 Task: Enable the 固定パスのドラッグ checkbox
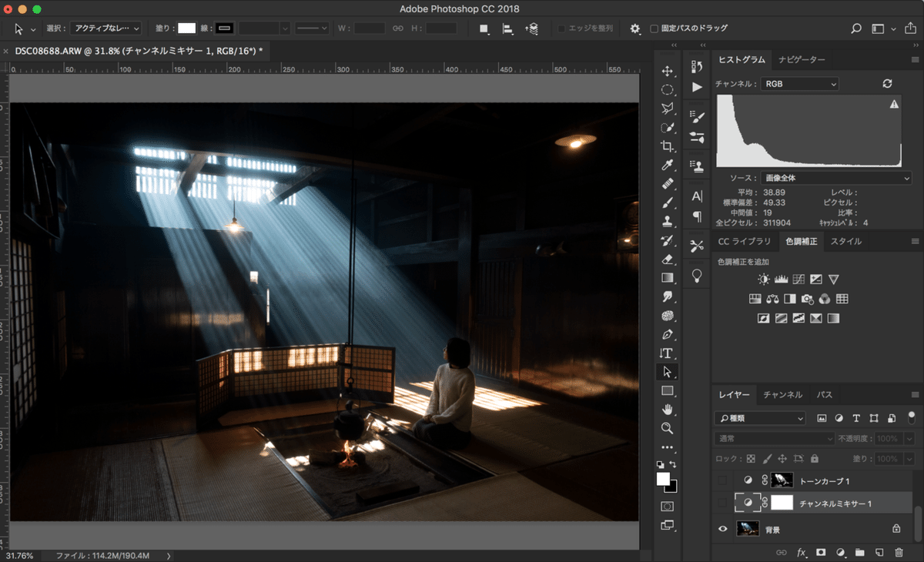pos(654,28)
